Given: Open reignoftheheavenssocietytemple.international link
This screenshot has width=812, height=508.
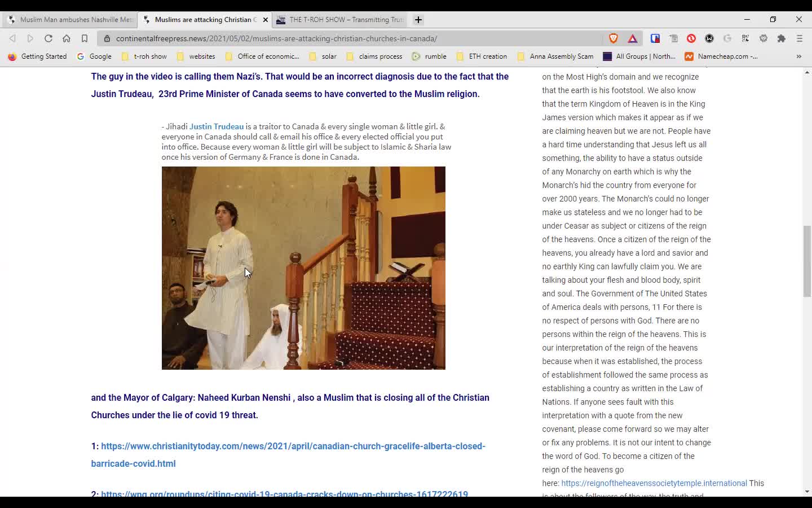Looking at the screenshot, I should 654,483.
